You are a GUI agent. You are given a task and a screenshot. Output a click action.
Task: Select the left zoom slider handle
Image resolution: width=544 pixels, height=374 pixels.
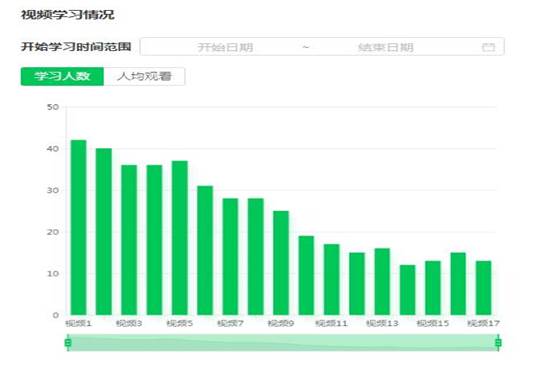[x=68, y=343]
